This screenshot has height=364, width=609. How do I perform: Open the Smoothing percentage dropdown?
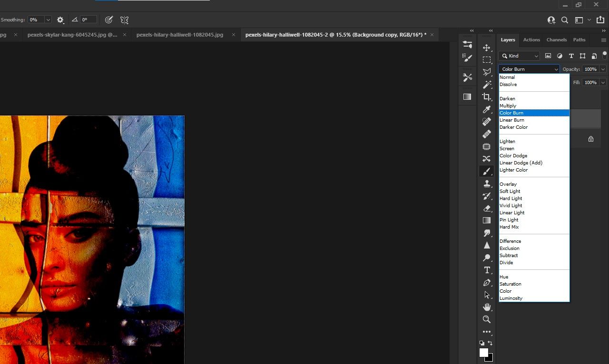48,20
